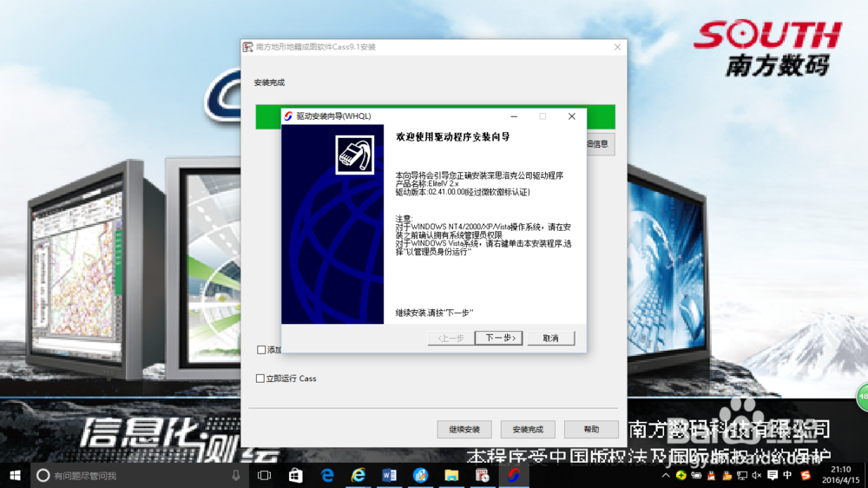The width and height of the screenshot is (868, 488).
Task: Click the active driver wizard taskbar icon
Action: (x=514, y=475)
